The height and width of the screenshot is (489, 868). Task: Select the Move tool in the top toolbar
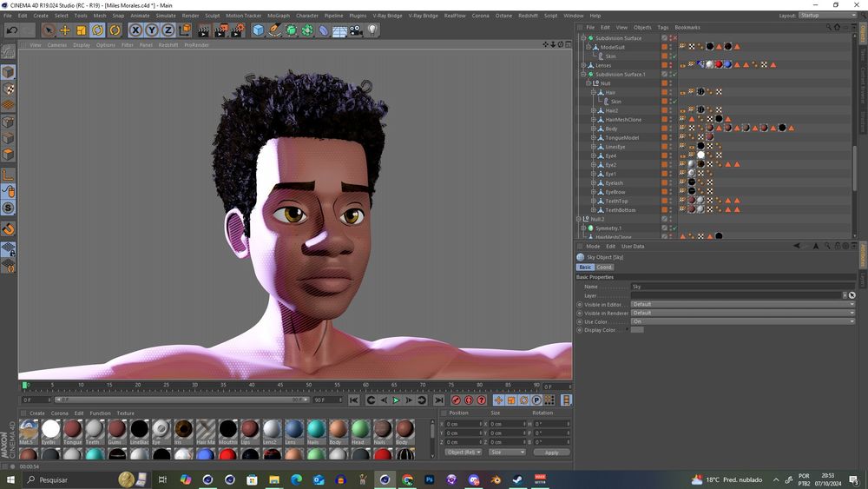pyautogui.click(x=65, y=30)
